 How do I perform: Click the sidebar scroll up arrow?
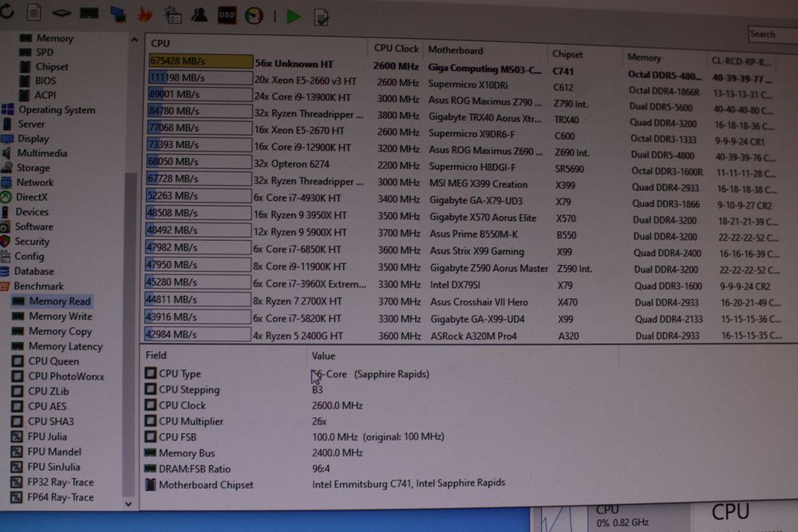tap(134, 40)
